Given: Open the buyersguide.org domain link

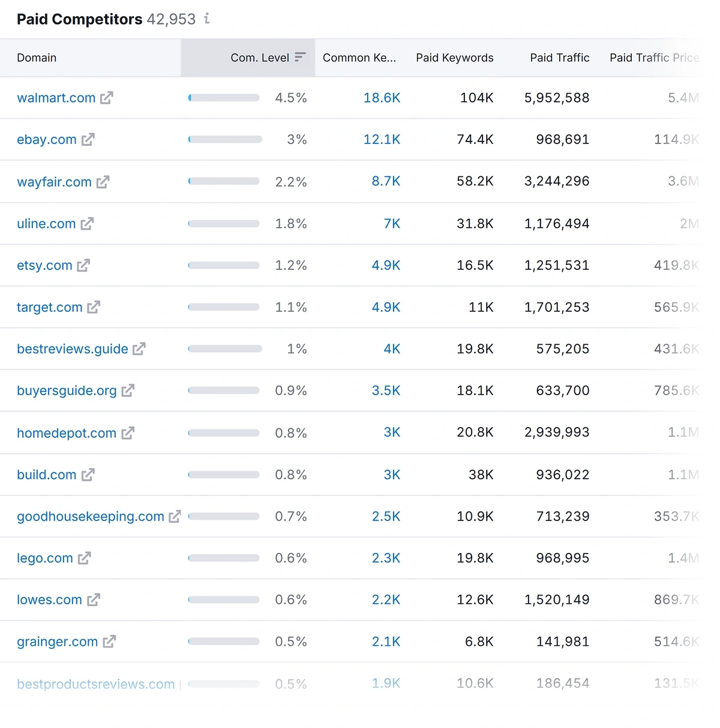Looking at the screenshot, I should click(67, 390).
